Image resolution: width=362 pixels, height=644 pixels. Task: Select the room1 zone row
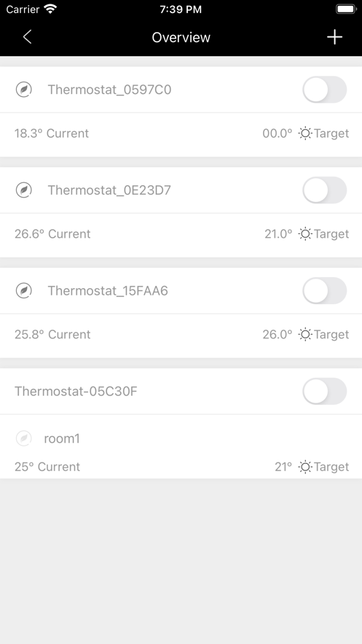point(181,446)
